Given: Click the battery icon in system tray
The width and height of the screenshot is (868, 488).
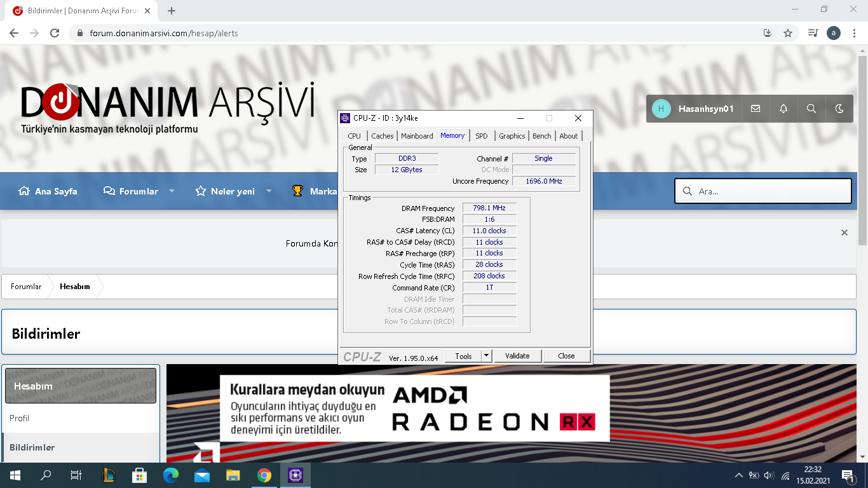Looking at the screenshot, I should pyautogui.click(x=754, y=475).
